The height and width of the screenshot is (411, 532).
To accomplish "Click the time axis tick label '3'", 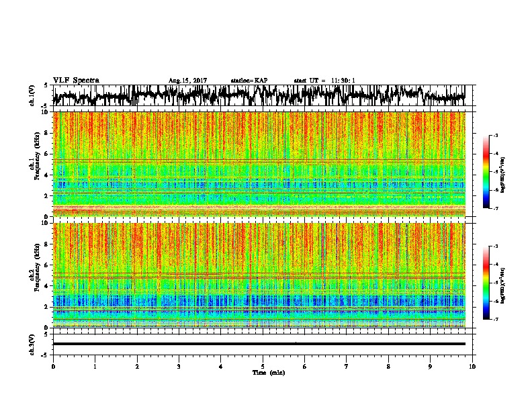I will (179, 367).
